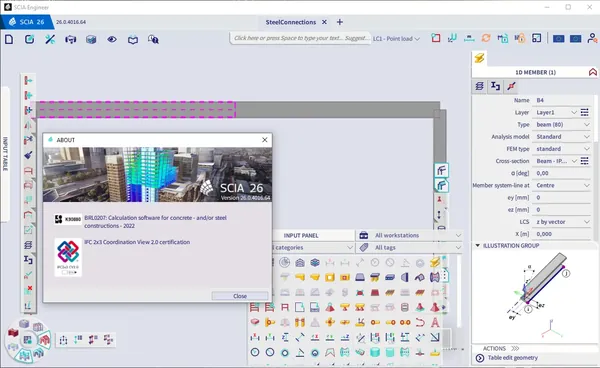
Task: Open the INPUT TABLE side tab
Action: (5, 154)
